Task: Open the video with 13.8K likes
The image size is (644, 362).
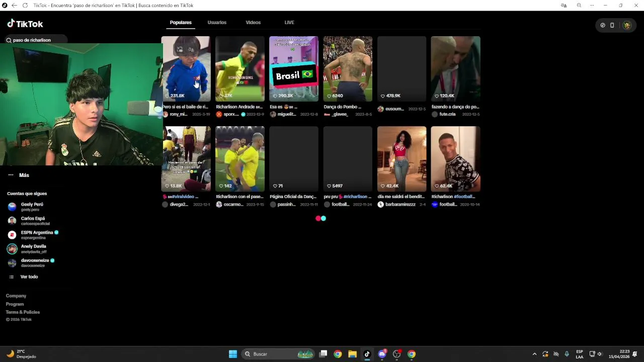Action: click(186, 159)
